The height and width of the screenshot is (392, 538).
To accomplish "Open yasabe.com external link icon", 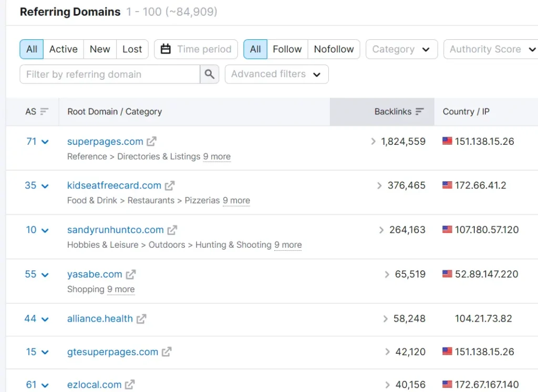I will 131,274.
